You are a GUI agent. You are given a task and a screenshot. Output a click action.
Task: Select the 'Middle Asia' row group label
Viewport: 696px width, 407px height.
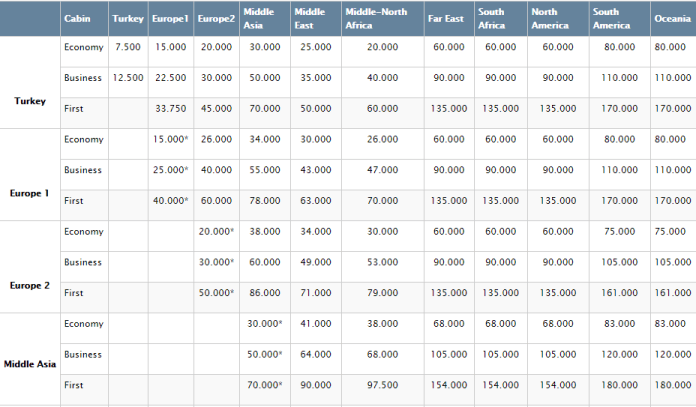click(30, 364)
